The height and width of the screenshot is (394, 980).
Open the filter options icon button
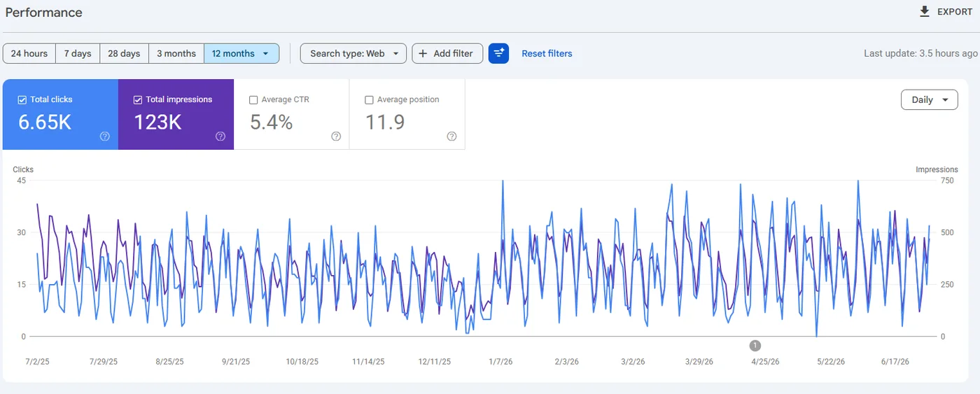pyautogui.click(x=498, y=53)
